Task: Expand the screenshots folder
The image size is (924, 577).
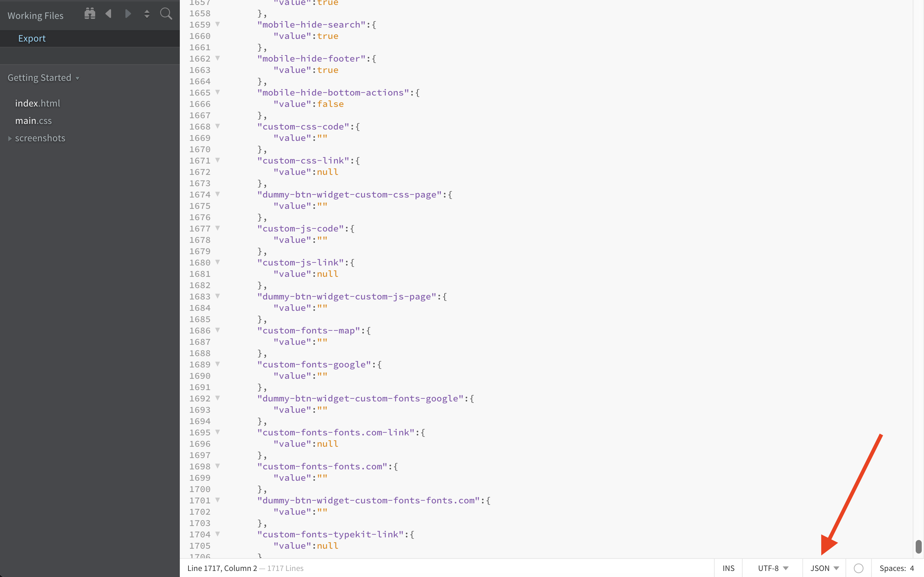Action: pyautogui.click(x=40, y=138)
